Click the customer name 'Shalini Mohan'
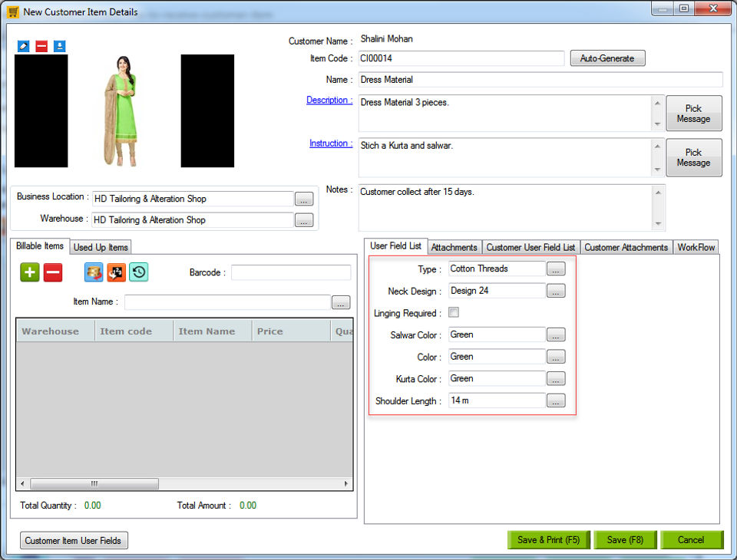This screenshot has width=737, height=560. click(386, 39)
